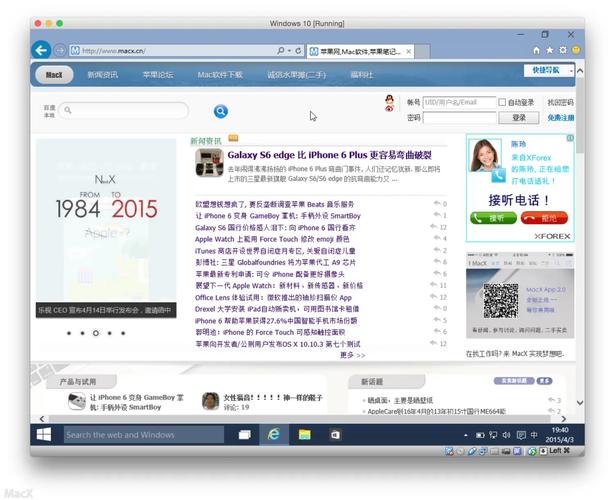The width and height of the screenshot is (615, 500).
Task: Click the 找回密码 link
Action: tap(560, 102)
